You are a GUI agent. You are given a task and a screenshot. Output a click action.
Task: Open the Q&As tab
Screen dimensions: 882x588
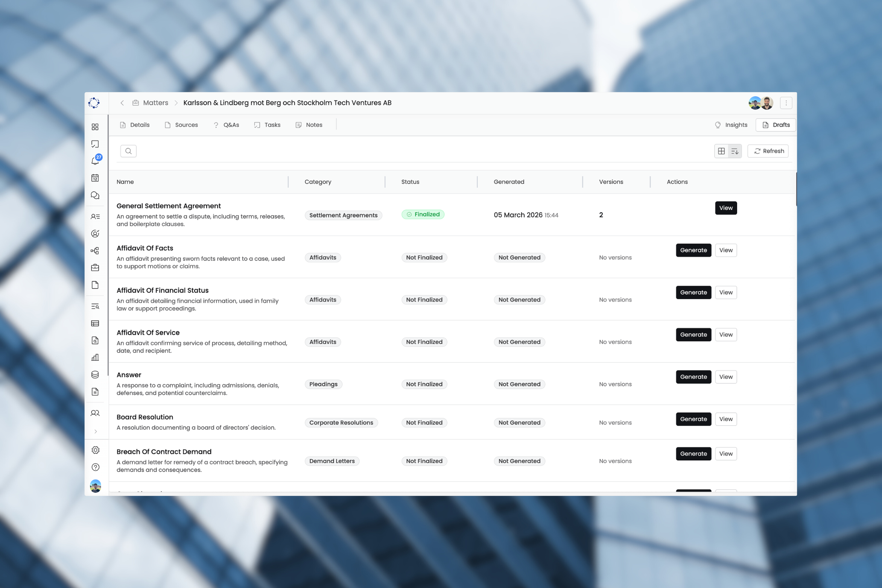coord(226,125)
